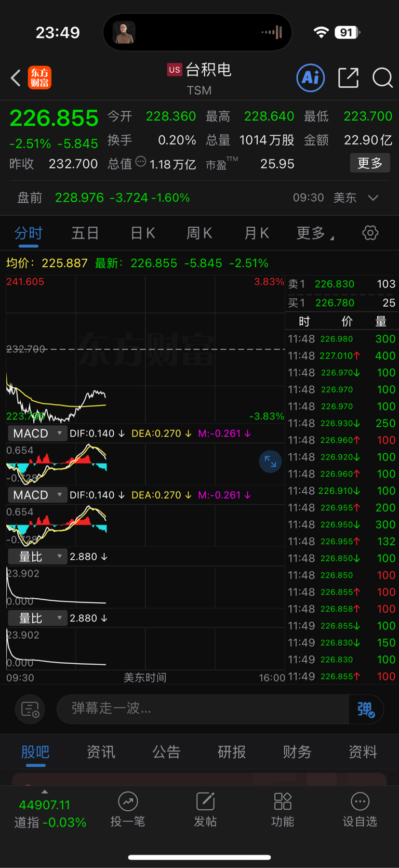Tap the 11:49 226.830 150 trade row
Image resolution: width=399 pixels, height=868 pixels.
(342, 642)
